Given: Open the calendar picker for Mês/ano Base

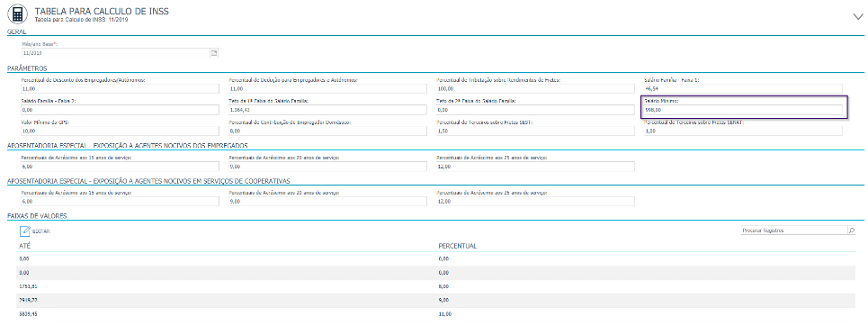Looking at the screenshot, I should coord(214,53).
